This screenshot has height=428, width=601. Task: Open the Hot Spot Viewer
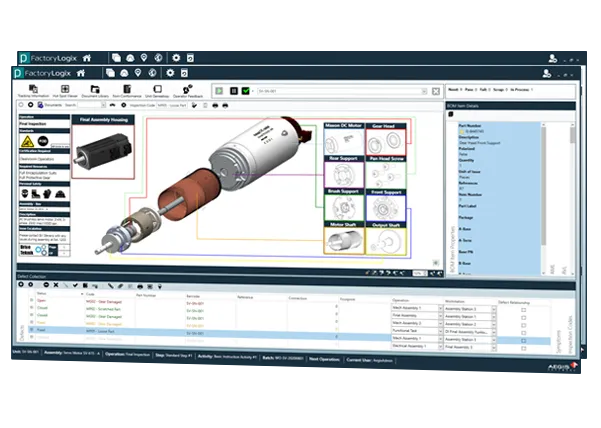tap(65, 91)
